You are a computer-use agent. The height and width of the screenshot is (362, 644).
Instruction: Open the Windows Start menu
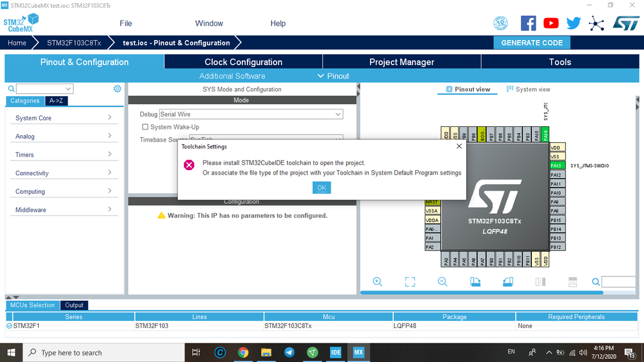pyautogui.click(x=11, y=352)
